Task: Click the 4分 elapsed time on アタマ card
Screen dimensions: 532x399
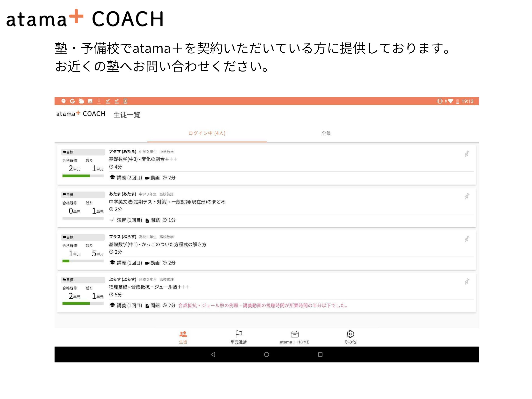Action: tap(116, 167)
